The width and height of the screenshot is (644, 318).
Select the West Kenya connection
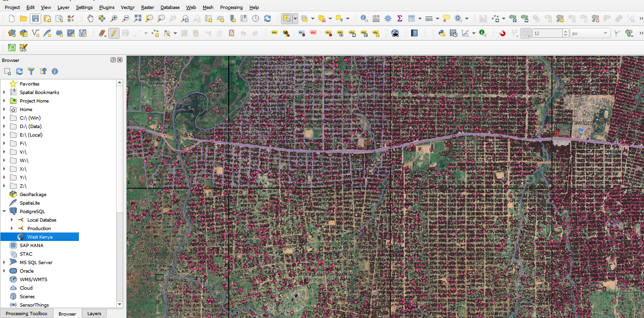40,237
